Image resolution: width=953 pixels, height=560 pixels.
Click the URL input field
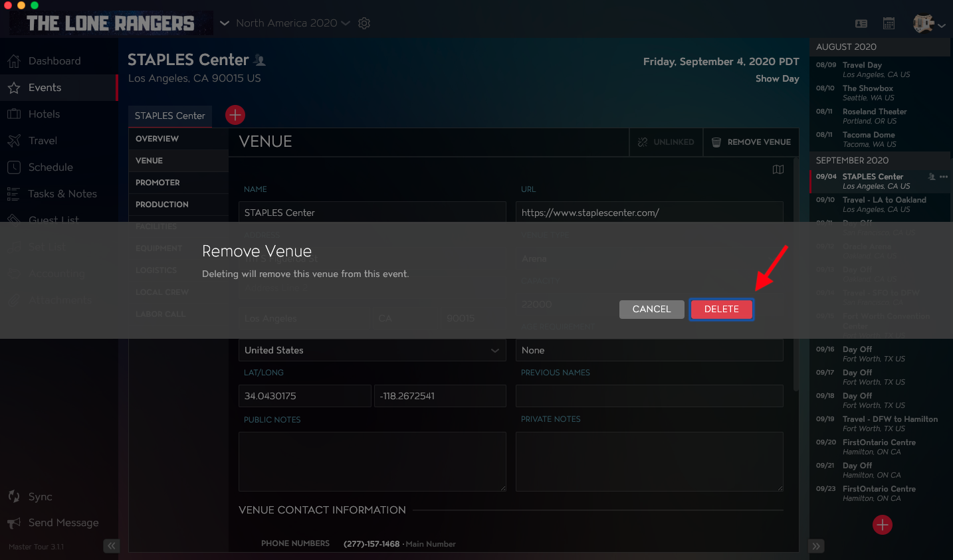click(x=649, y=213)
